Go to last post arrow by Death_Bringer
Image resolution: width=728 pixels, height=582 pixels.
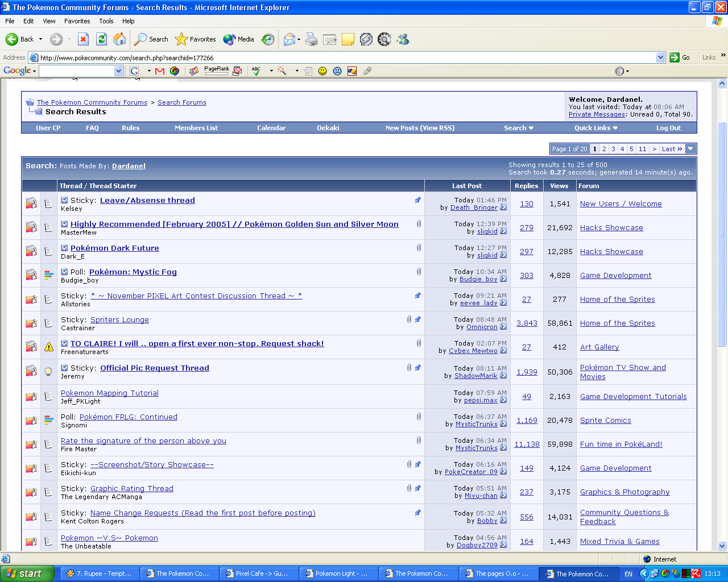[503, 207]
